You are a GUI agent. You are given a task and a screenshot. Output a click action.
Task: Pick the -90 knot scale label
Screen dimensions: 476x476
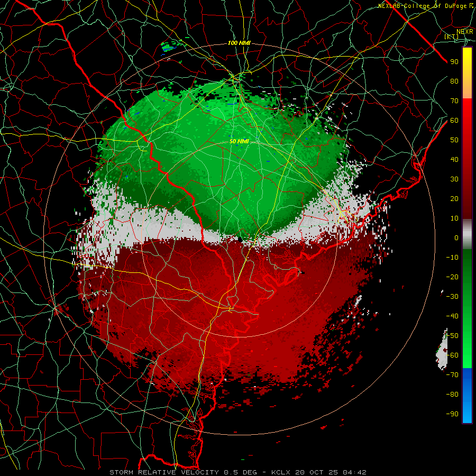(452, 414)
